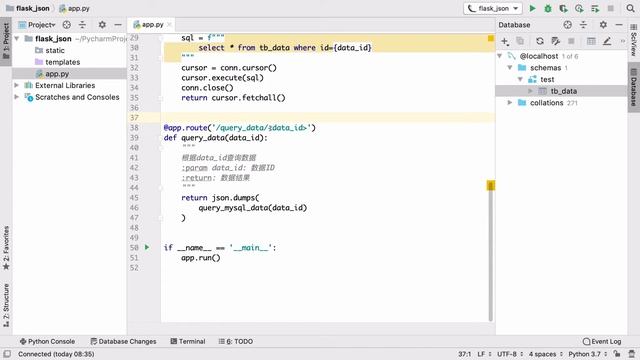The height and width of the screenshot is (360, 640).
Task: Click the Database panel stop square
Action: 571,41
